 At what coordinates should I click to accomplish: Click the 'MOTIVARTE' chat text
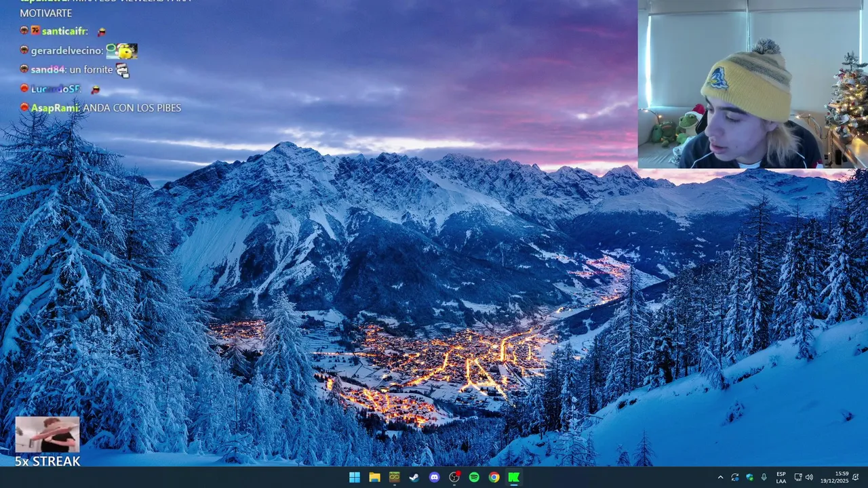(46, 14)
